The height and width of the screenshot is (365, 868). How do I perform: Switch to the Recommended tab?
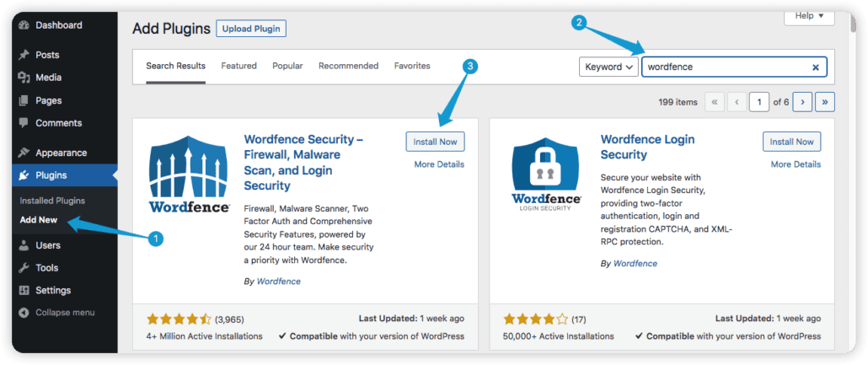coord(348,66)
